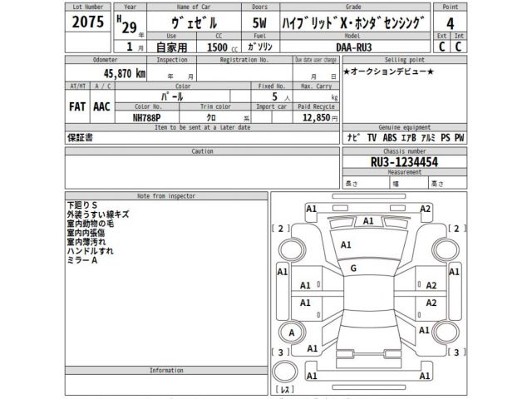Click the AAC air conditioning cell
Image resolution: width=532 pixels, height=399 pixels.
click(102, 108)
